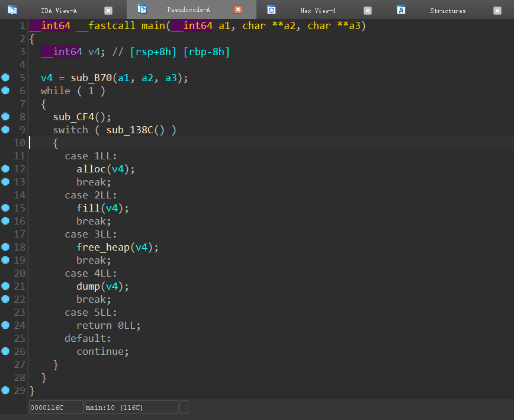
Task: Toggle the breakpoint on line 29
Action: (x=5, y=390)
